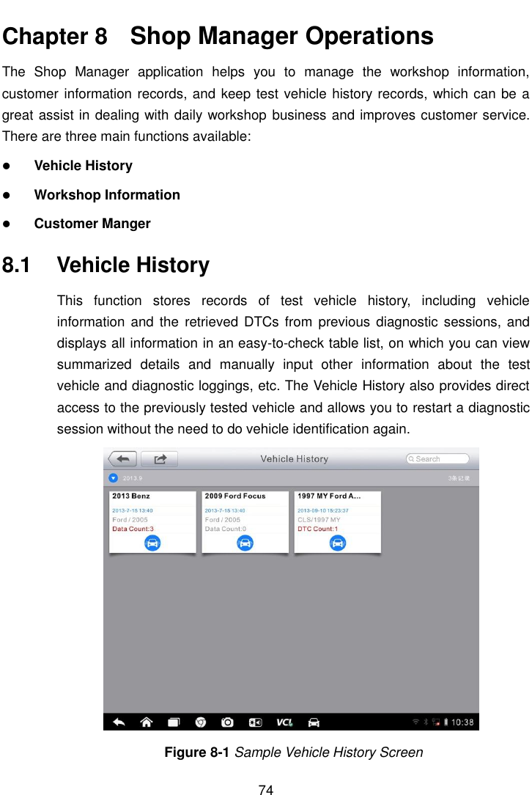
Task: Click the 'Vehicle History' bullet item
Action: click(83, 166)
